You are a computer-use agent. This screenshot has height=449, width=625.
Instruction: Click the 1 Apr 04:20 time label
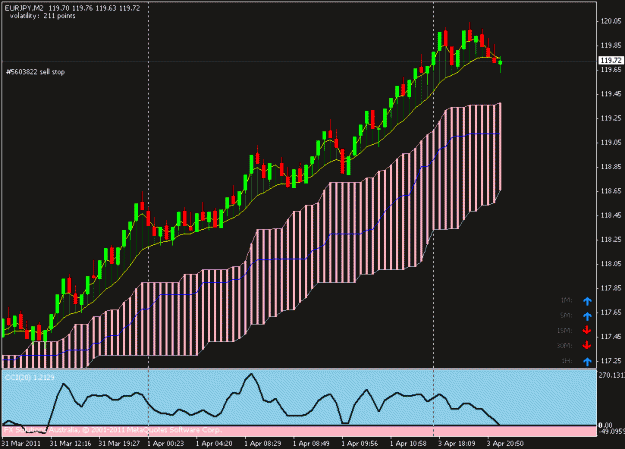click(214, 443)
